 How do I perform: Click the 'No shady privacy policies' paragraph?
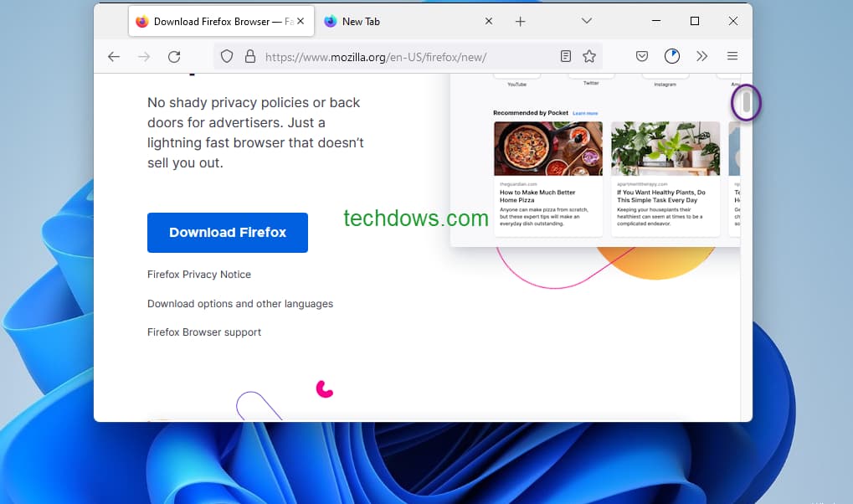pyautogui.click(x=255, y=133)
